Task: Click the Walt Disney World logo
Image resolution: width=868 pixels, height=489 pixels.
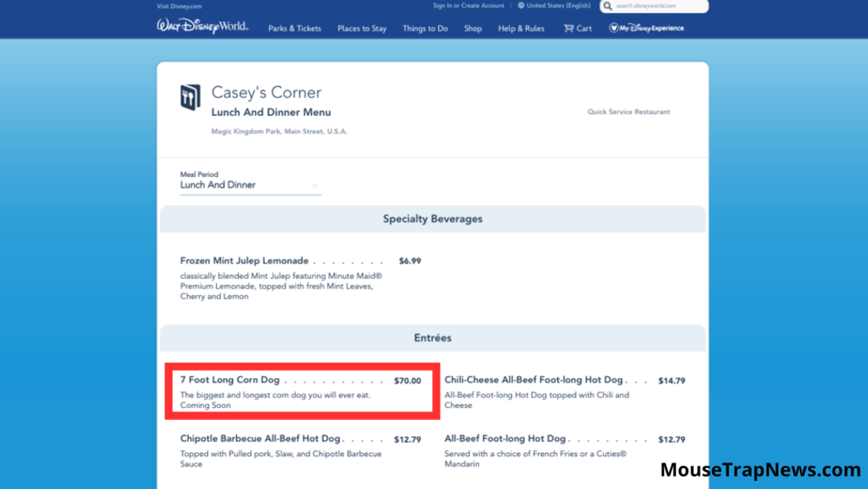Action: (203, 26)
